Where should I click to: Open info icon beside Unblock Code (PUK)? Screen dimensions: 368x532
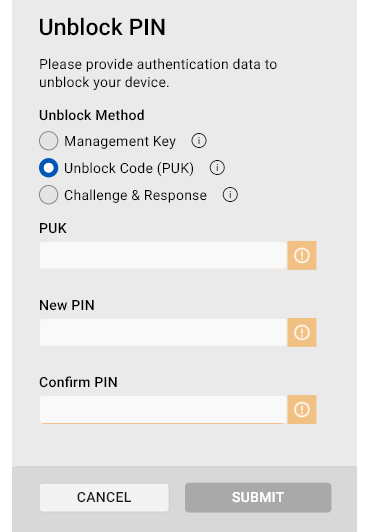(217, 168)
